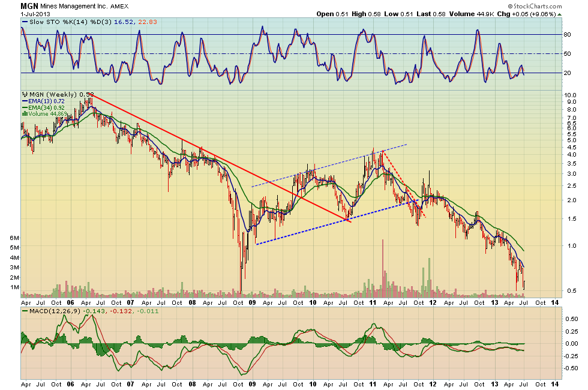Click the -0.143 MACD value
The height and width of the screenshot is (390, 588).
pos(93,311)
